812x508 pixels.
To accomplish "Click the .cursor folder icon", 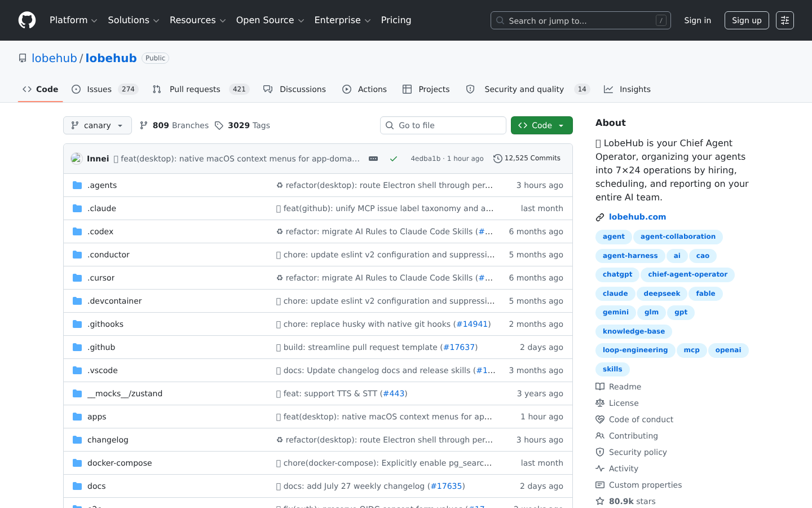I will 77,278.
